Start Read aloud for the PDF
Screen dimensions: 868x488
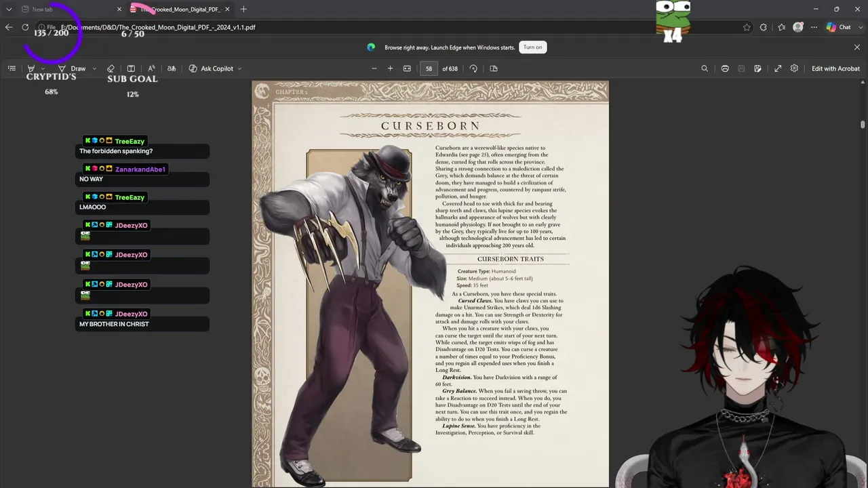point(151,68)
